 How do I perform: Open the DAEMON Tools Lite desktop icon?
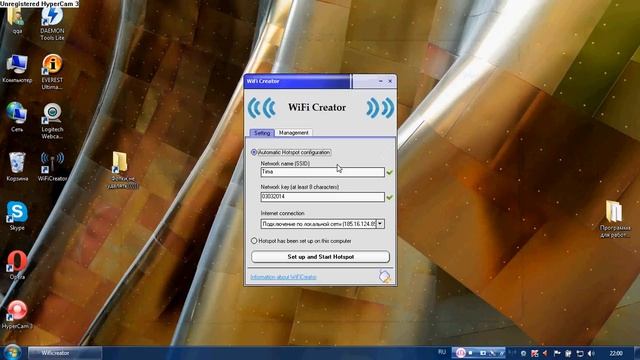(52, 22)
